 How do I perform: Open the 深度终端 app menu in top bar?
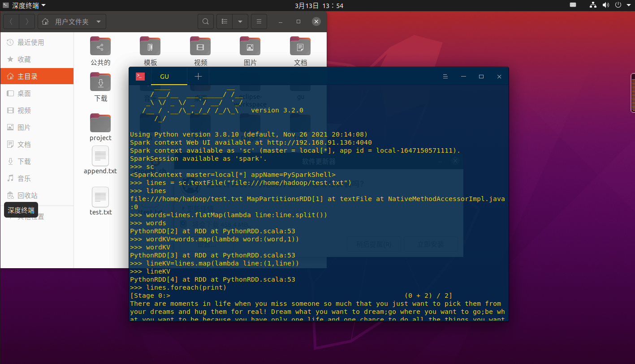tap(24, 5)
